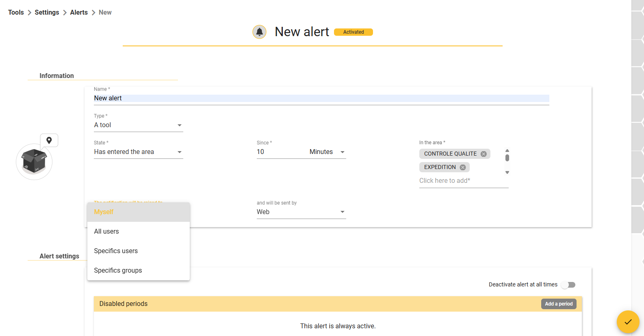Open the State dropdown Has entered the area
This screenshot has height=336, width=644.
pyautogui.click(x=139, y=152)
